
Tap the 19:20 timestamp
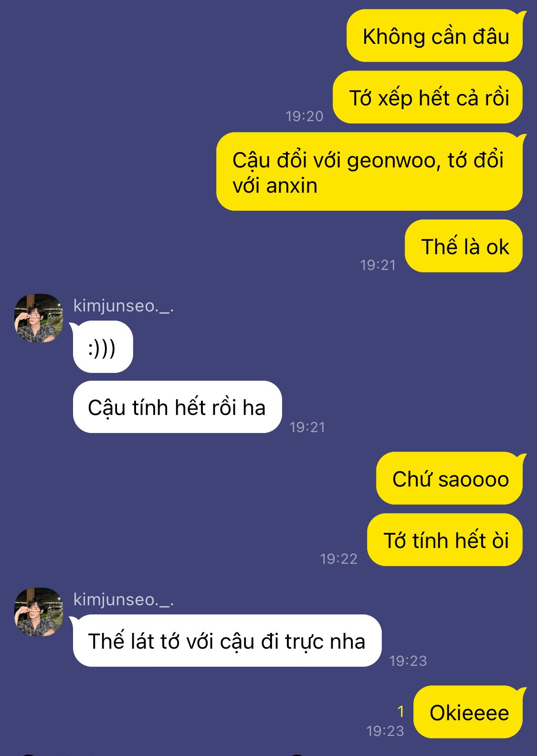point(305,116)
